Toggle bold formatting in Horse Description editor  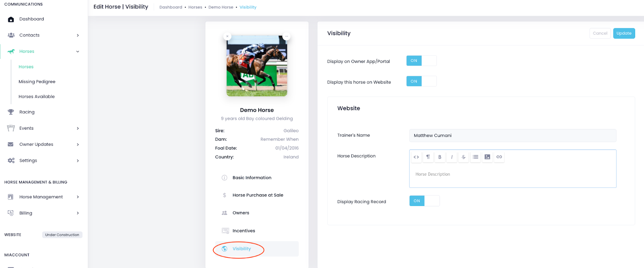coord(440,157)
